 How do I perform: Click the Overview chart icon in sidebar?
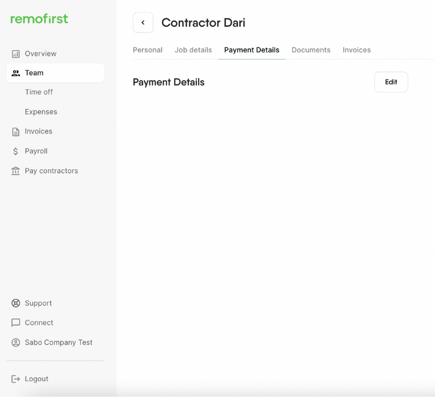tap(16, 54)
